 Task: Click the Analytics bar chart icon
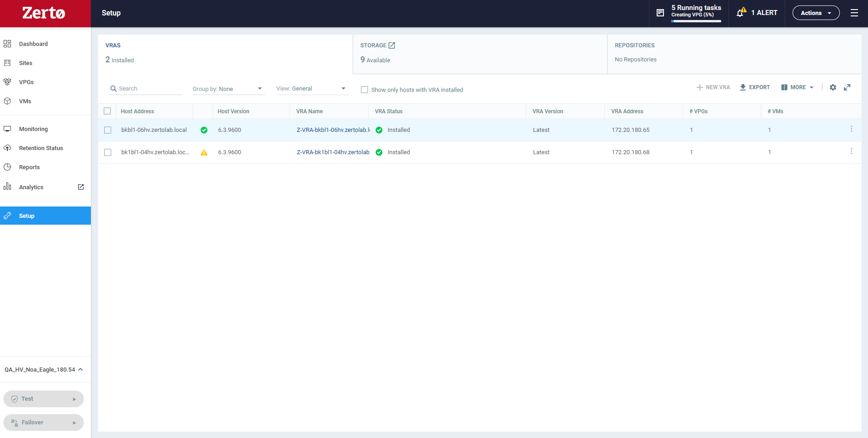click(x=7, y=186)
